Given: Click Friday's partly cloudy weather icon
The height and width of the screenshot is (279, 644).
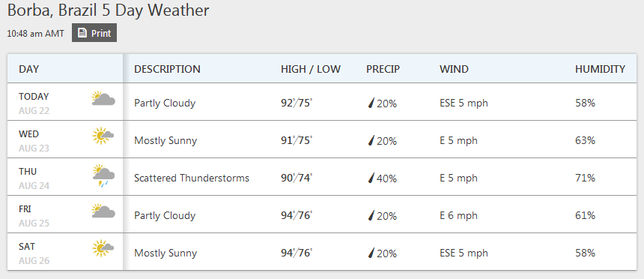Looking at the screenshot, I should (x=103, y=211).
